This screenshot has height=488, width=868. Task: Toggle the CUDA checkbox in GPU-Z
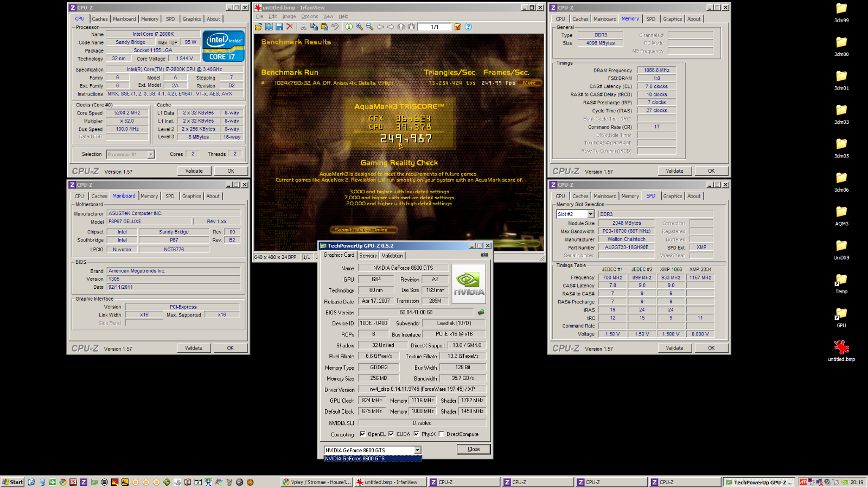click(x=391, y=434)
